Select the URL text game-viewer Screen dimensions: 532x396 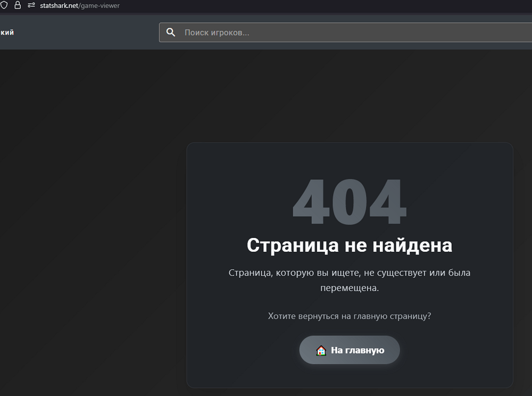pos(100,5)
